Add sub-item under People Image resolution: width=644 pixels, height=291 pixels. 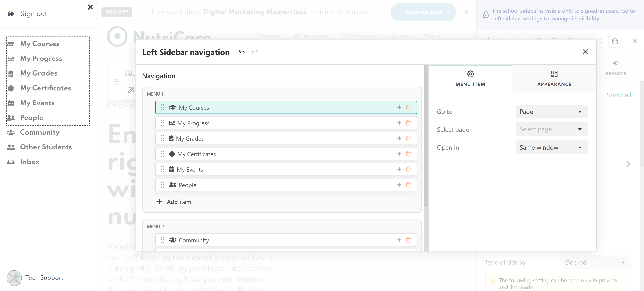point(399,185)
